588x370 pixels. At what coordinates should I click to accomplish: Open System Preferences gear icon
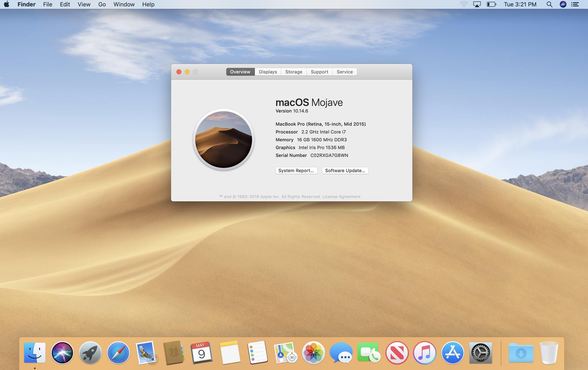coord(480,353)
